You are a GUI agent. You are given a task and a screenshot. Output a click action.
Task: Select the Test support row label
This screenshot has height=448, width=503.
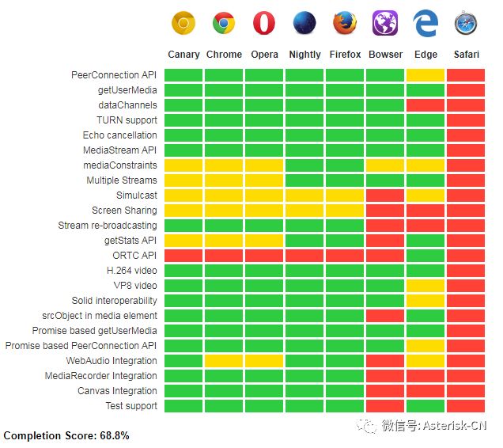131,406
